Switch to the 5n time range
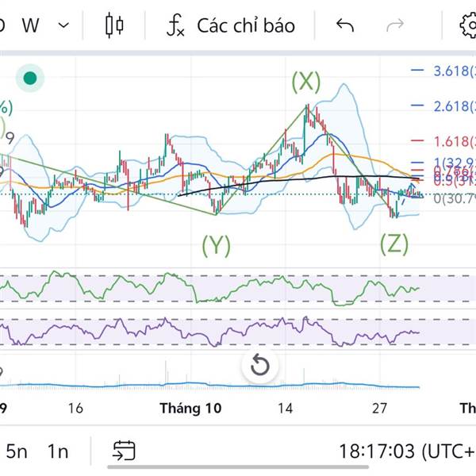 (x=17, y=451)
